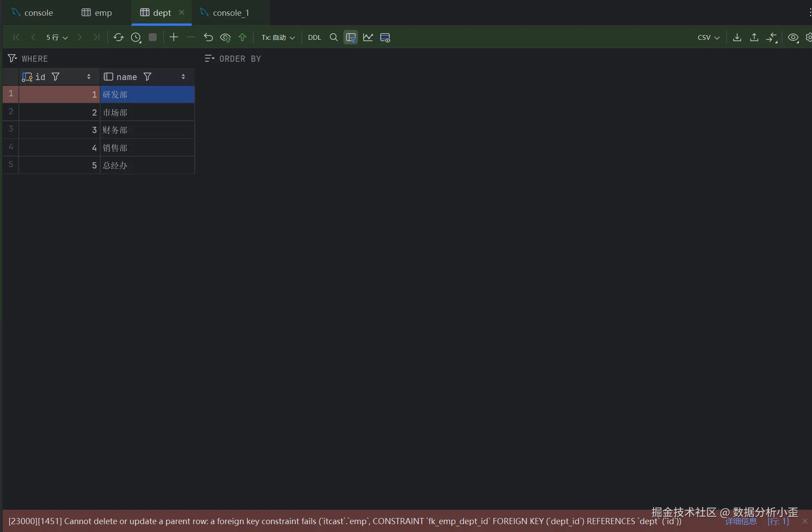Close the dept tab
Viewport: 812px width, 532px height.
click(x=182, y=12)
